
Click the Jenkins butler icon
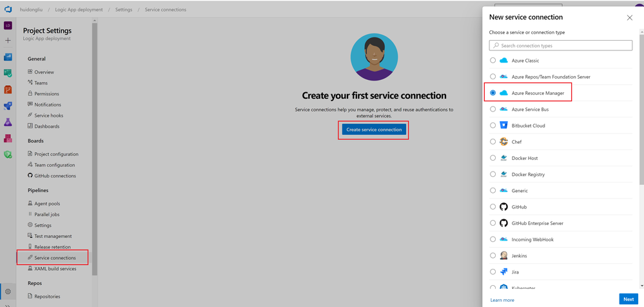(503, 255)
